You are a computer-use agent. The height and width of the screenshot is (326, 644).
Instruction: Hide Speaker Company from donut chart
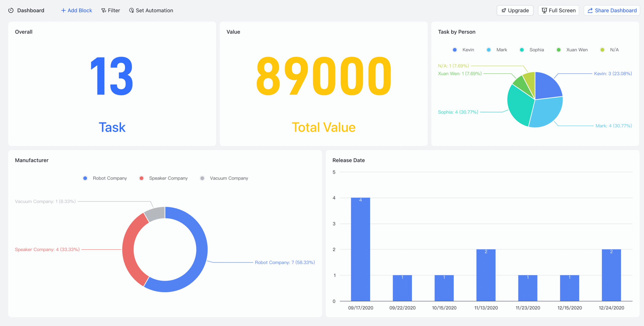(x=168, y=178)
